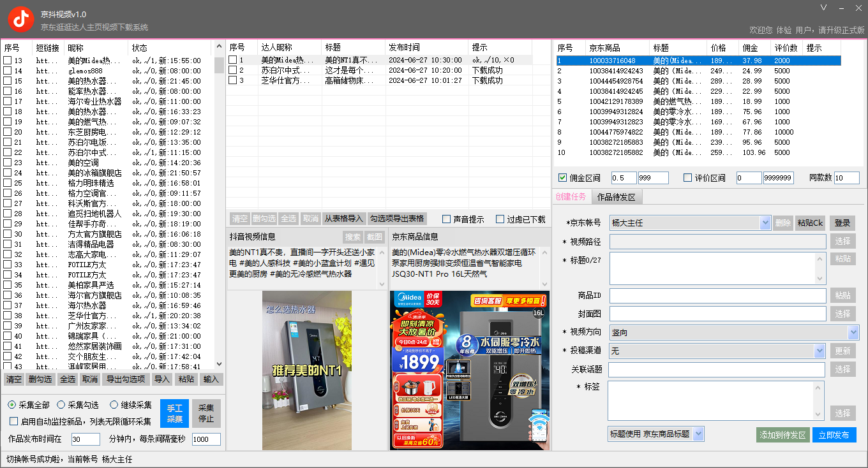
Task: Click down arrow of left account list scrollbar
Action: tap(219, 363)
